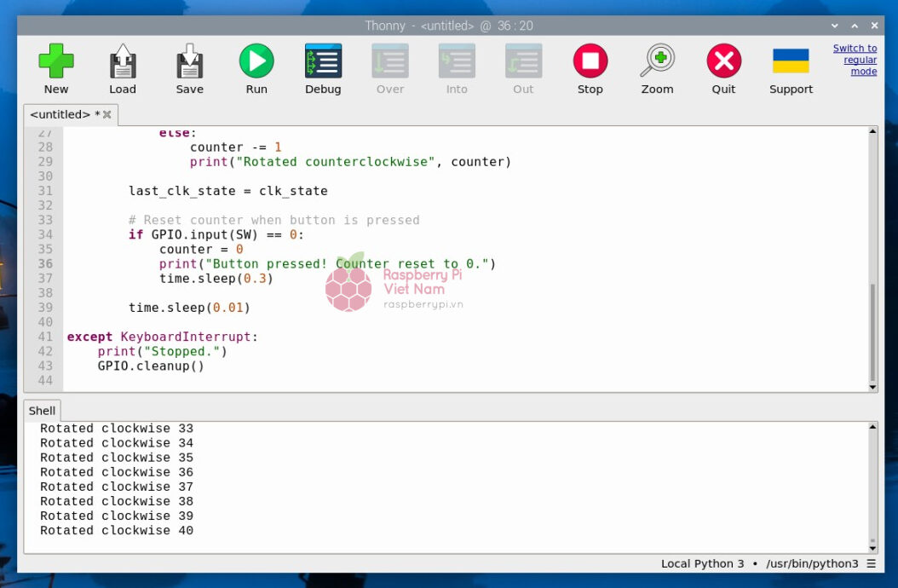Click the New file green plus icon
Image resolution: width=898 pixels, height=588 pixels.
(x=56, y=62)
